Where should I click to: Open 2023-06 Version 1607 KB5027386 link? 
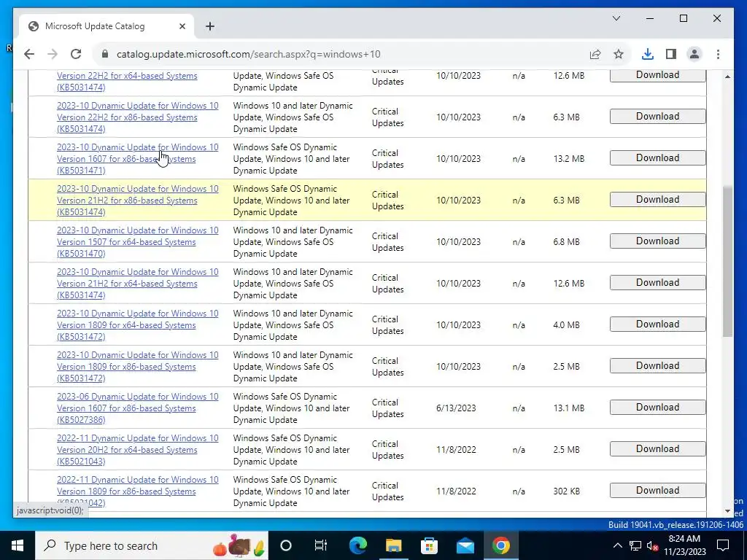138,408
